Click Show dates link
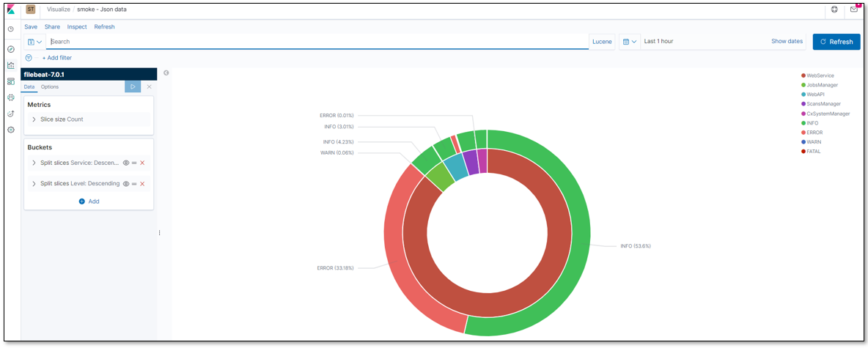The image size is (868, 348). (787, 42)
